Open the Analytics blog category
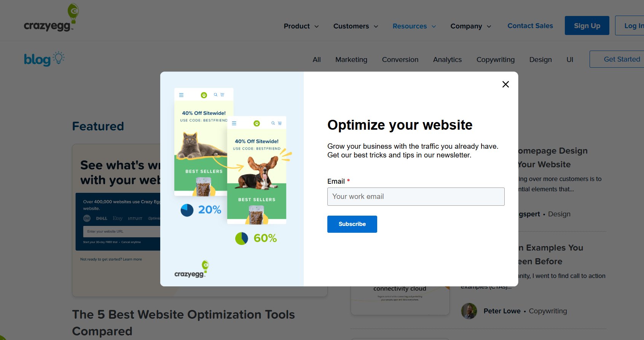 (x=447, y=60)
